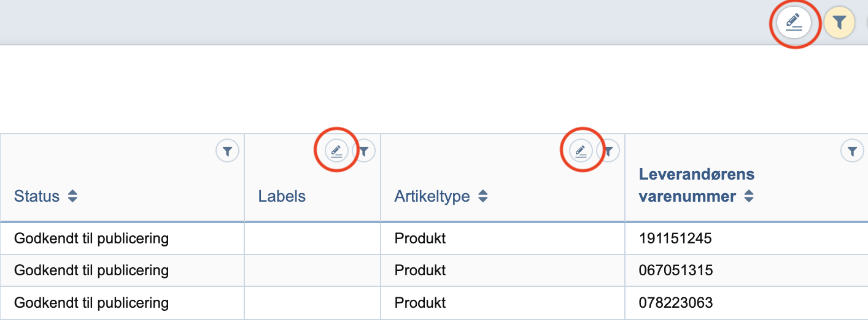Open the Leverandørens varenummer column filter
868x320 pixels.
click(852, 150)
